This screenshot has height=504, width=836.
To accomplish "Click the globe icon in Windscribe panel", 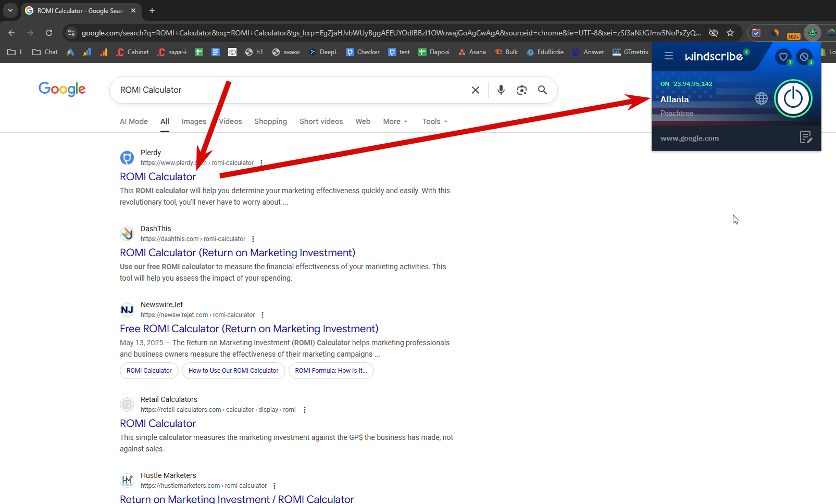I will point(761,98).
